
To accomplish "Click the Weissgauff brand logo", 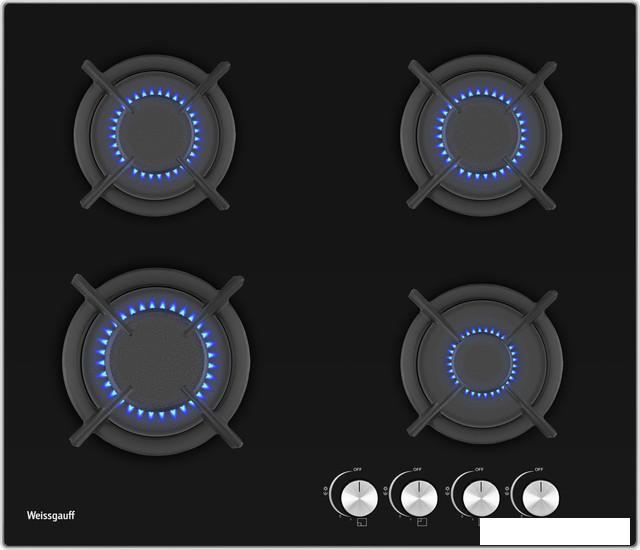I will [50, 516].
